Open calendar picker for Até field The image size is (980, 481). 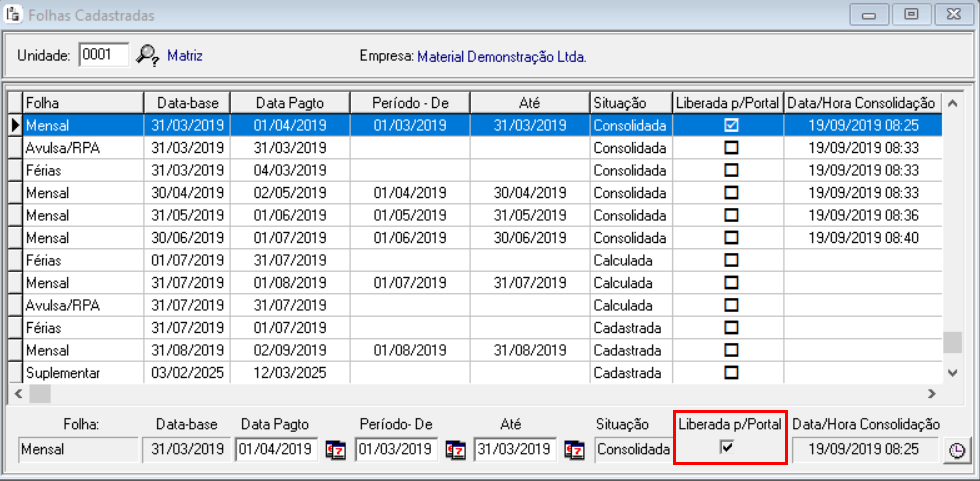(575, 450)
